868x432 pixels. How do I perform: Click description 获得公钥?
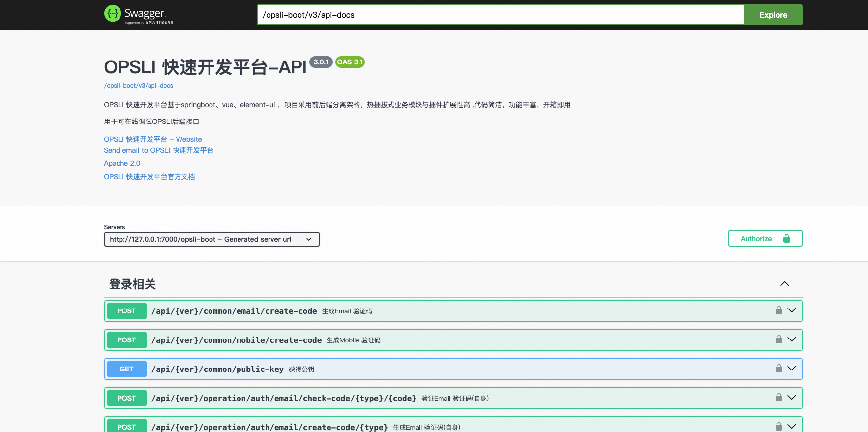coord(301,370)
